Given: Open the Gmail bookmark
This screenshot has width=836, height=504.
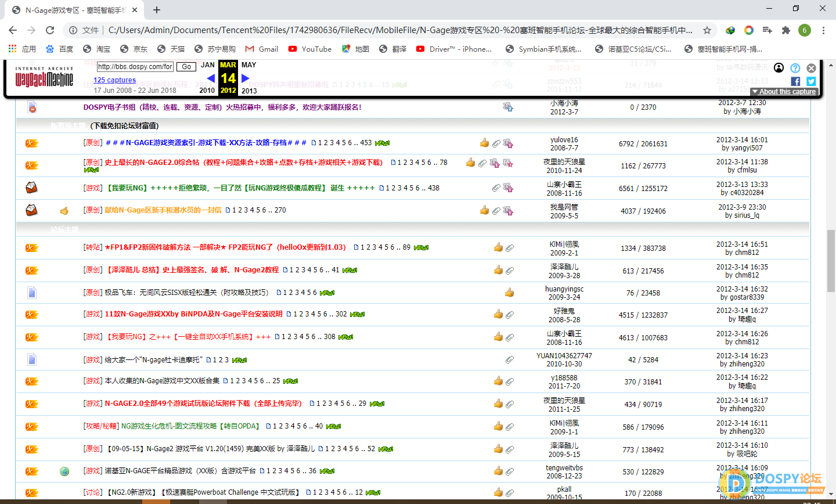Looking at the screenshot, I should [262, 49].
